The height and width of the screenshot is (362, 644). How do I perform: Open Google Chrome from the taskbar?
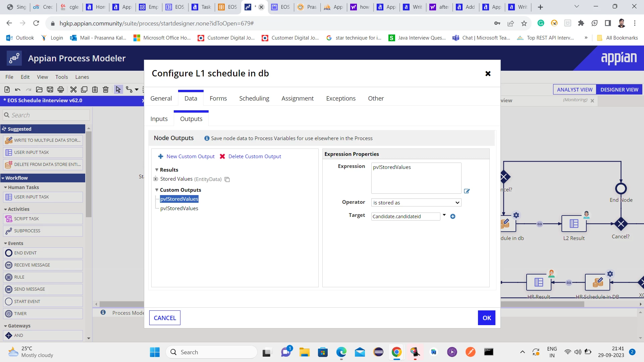point(396,352)
